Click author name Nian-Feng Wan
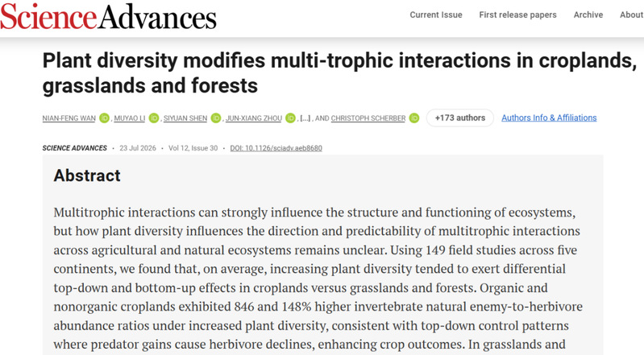The height and width of the screenshot is (355, 644). 69,118
